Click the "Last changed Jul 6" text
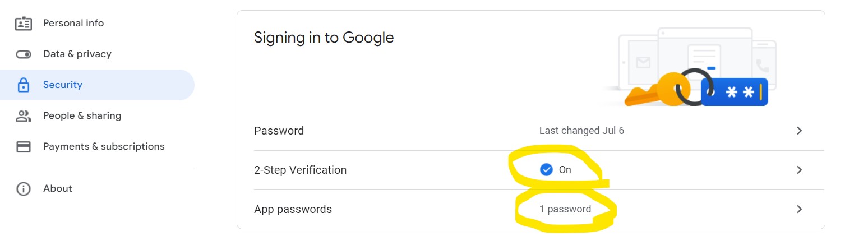This screenshot has width=868, height=245. coord(581,131)
